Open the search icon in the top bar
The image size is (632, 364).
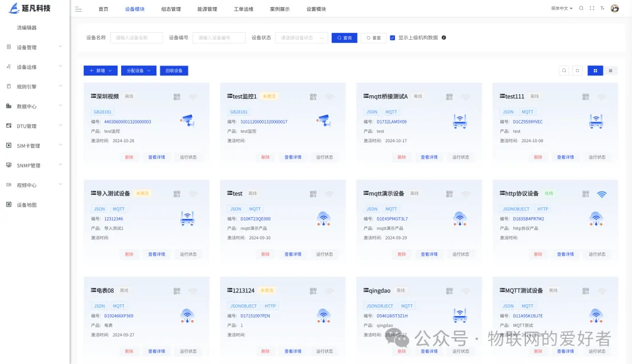[x=581, y=8]
